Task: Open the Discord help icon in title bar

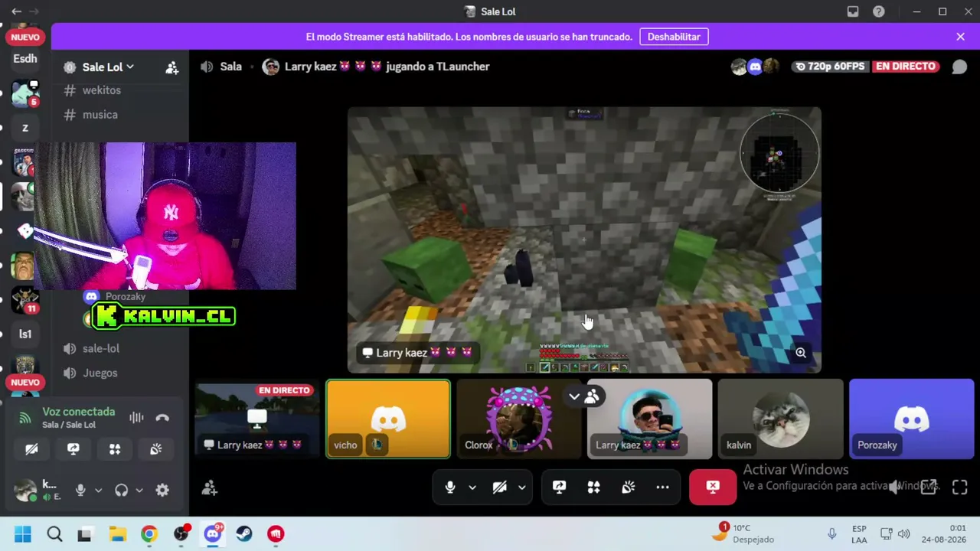Action: pos(879,11)
